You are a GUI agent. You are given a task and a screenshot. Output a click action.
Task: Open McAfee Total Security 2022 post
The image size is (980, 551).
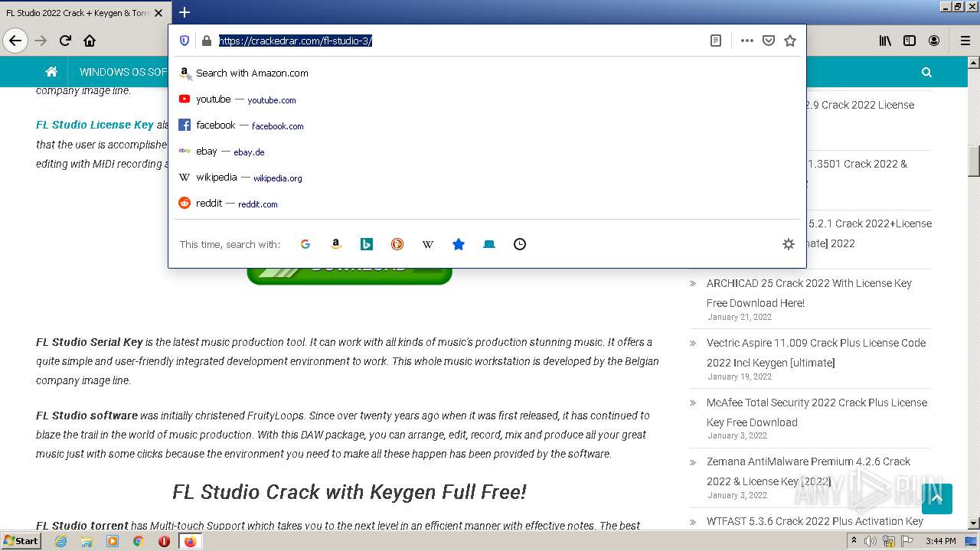point(817,412)
